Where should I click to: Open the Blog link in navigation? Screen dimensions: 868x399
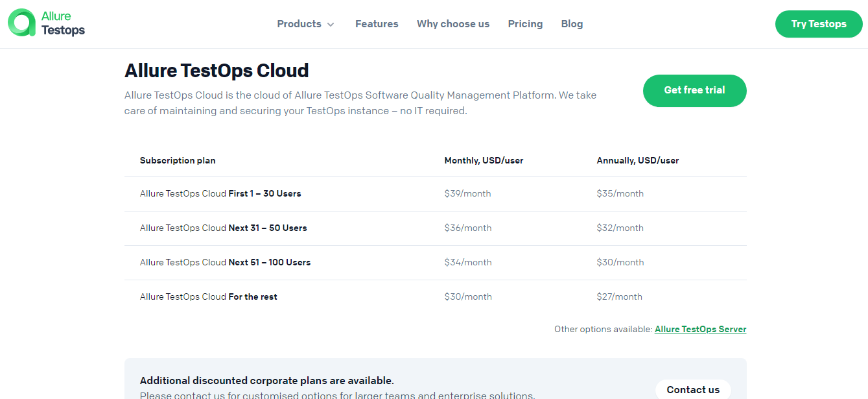[572, 24]
